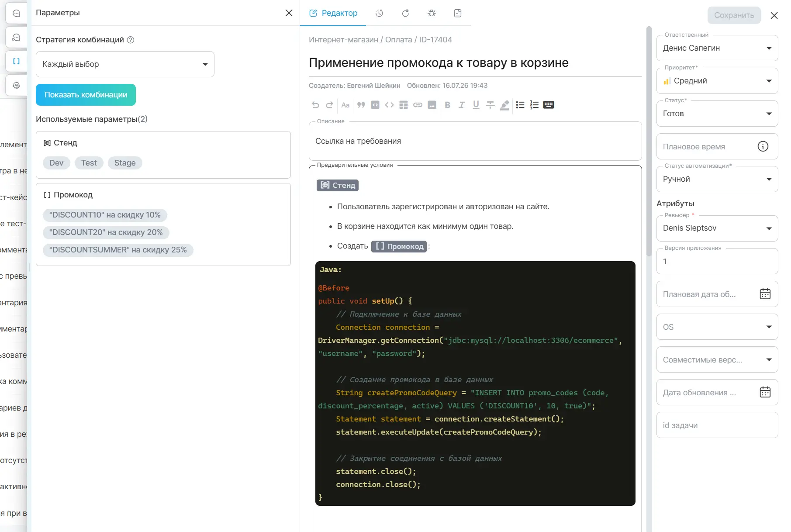Toggle italic formatting
Screen dimensions: 791x532
(461, 105)
